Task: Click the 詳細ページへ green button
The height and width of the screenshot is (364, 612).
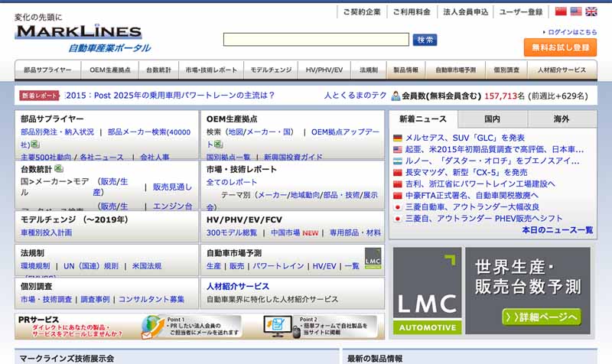Action: [542, 317]
